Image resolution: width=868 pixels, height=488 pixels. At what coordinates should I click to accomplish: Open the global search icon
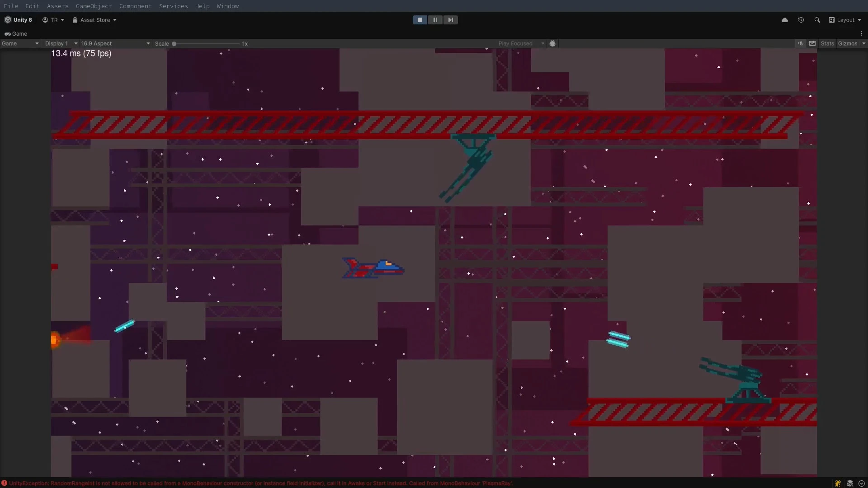click(x=817, y=20)
